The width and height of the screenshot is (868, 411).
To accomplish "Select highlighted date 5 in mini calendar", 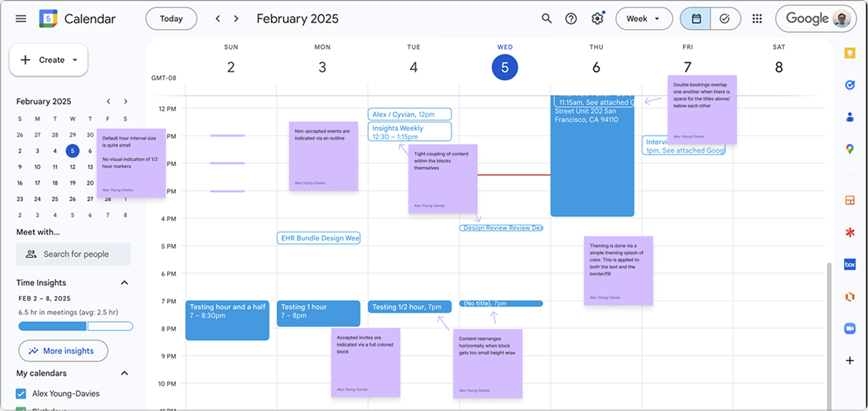I will click(x=72, y=151).
